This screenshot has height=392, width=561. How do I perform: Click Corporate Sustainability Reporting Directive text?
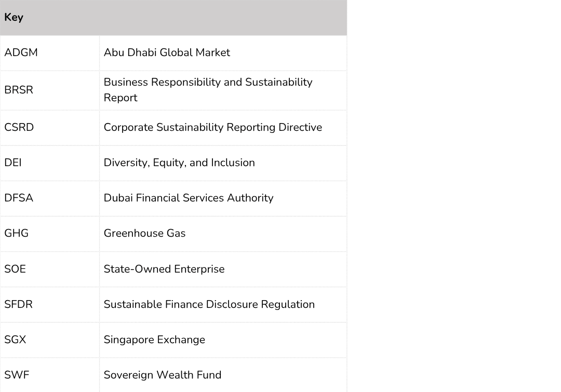coord(213,127)
